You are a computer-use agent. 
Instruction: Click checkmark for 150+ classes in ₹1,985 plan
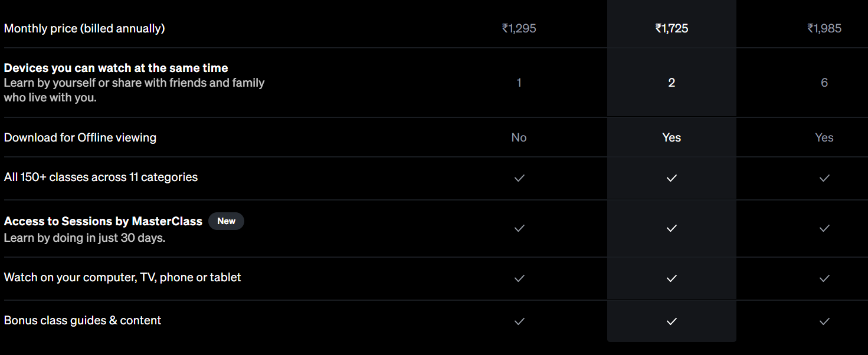(824, 178)
